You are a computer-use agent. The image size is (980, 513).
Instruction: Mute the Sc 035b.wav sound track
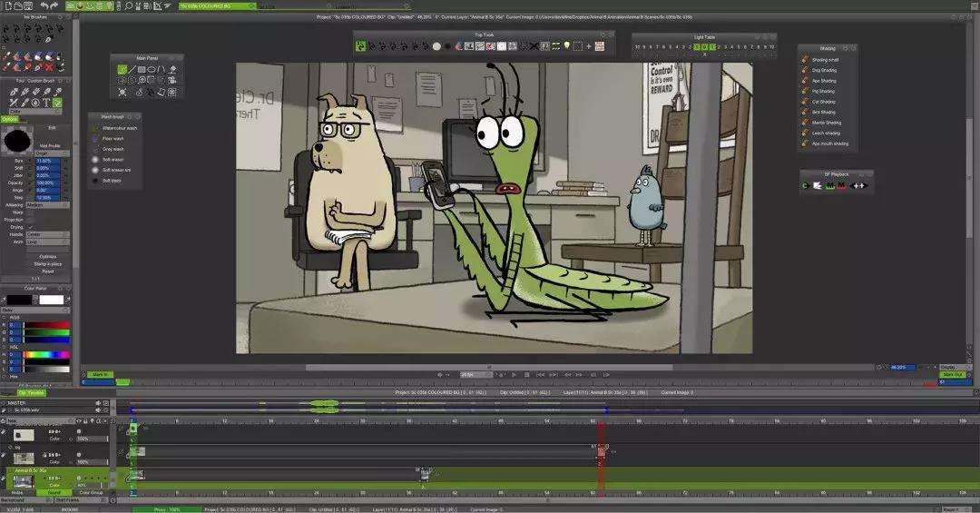98,409
